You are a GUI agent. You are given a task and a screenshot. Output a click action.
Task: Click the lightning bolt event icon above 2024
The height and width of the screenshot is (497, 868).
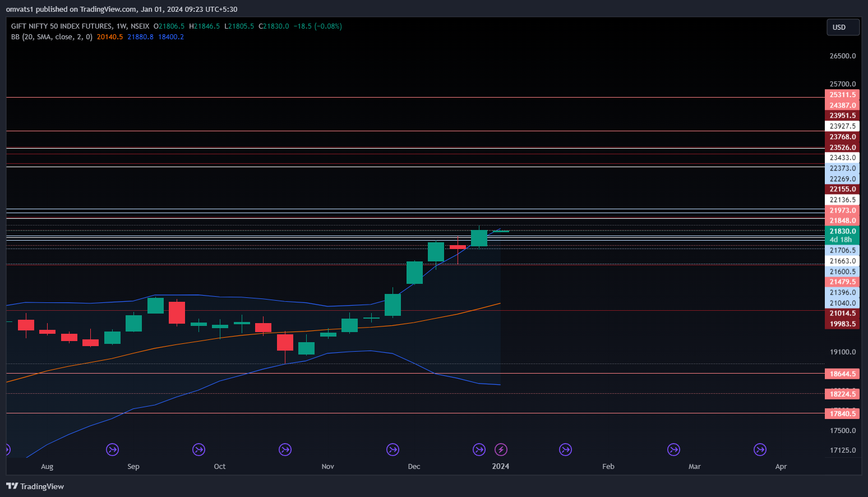pyautogui.click(x=501, y=449)
